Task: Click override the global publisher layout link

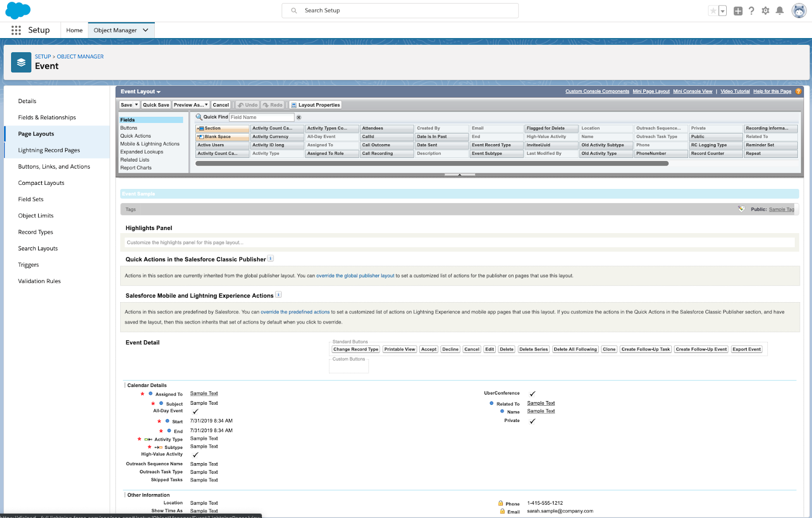Action: 355,276
